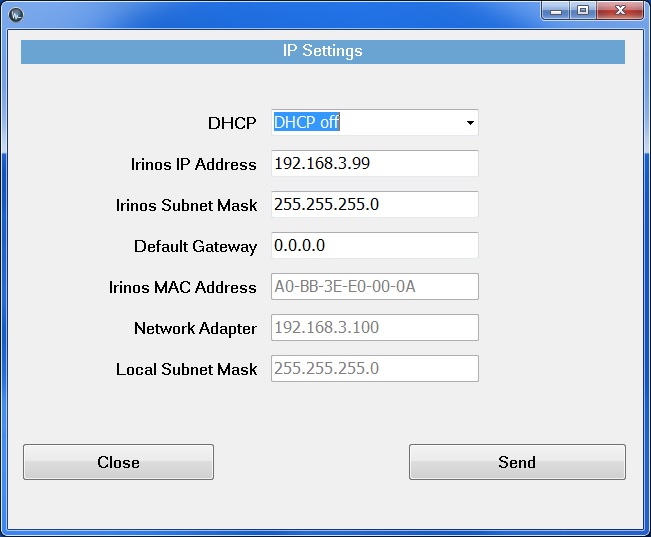Click the Irinos MAC Address label
Viewport: 651px width, 537px height.
pos(183,287)
